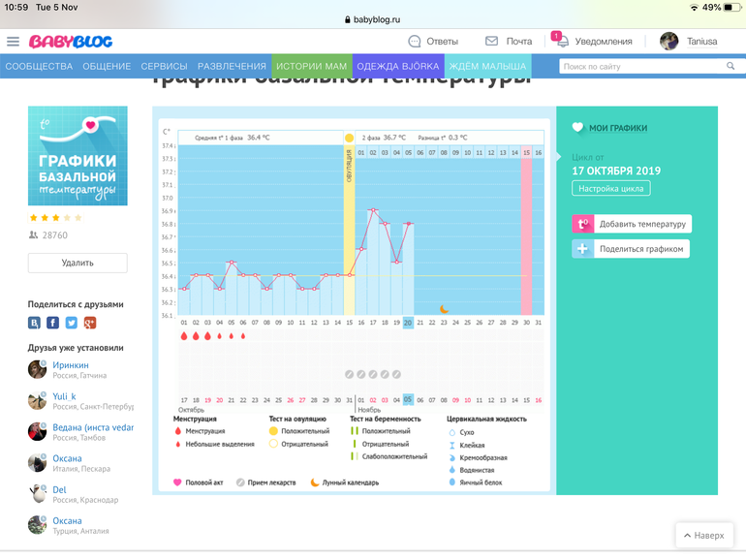Viewport: 746px width, 560px height.
Task: Share via Twitter icon
Action: [x=71, y=323]
